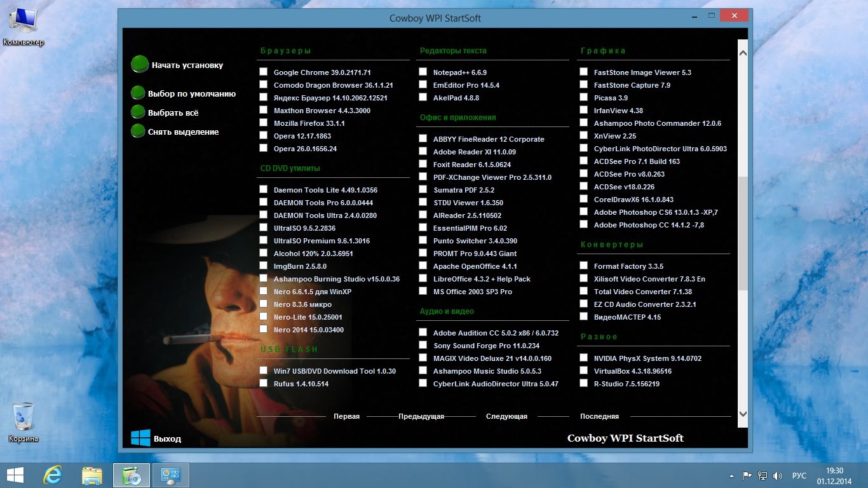Click the Maxthon Browser 4.4.3.3000 entry
Screen dimensions: 868x488
(x=322, y=111)
